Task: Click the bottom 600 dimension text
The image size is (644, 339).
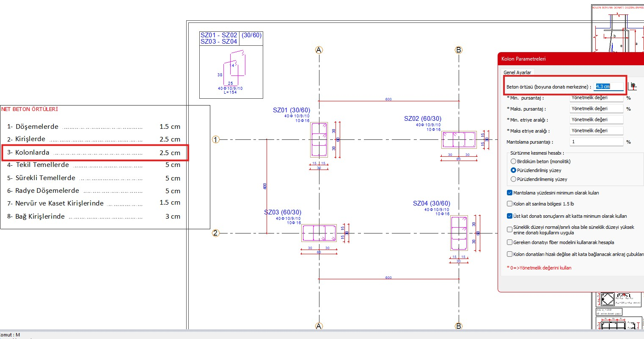Action: [388, 278]
